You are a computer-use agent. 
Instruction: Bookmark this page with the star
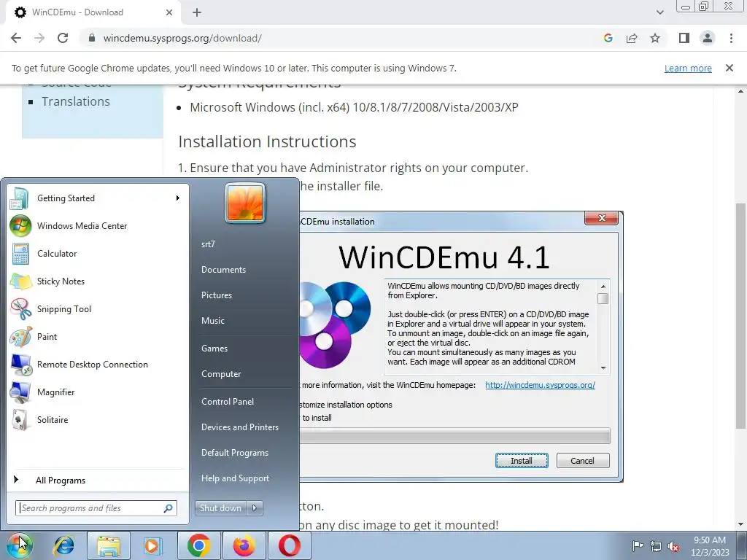(x=655, y=38)
